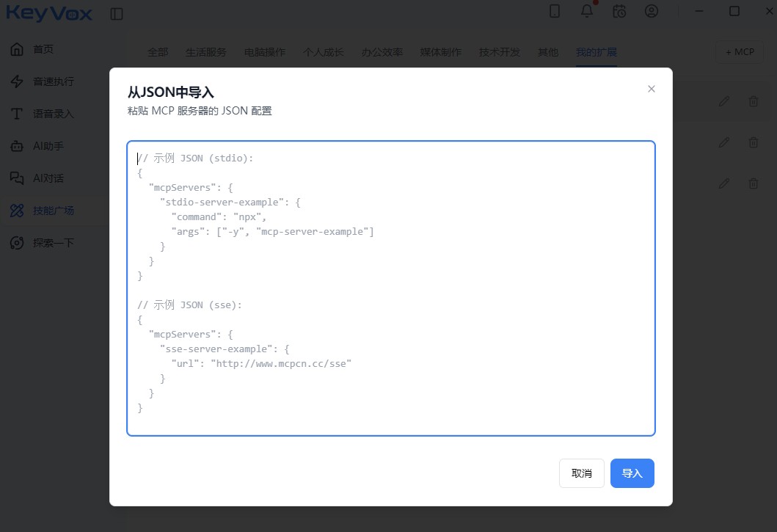The image size is (777, 532).
Task: Click the + MCP button
Action: [x=740, y=52]
